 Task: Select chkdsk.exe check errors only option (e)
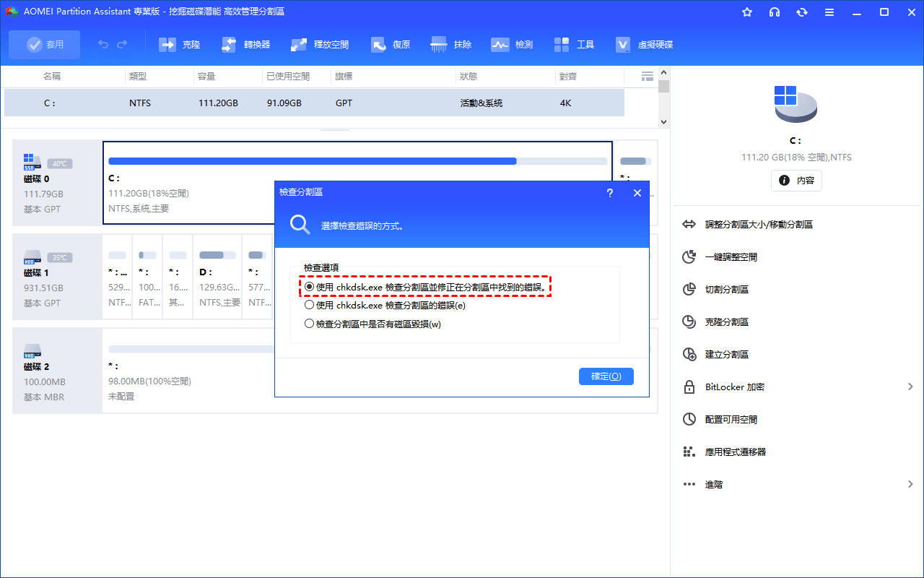point(310,305)
